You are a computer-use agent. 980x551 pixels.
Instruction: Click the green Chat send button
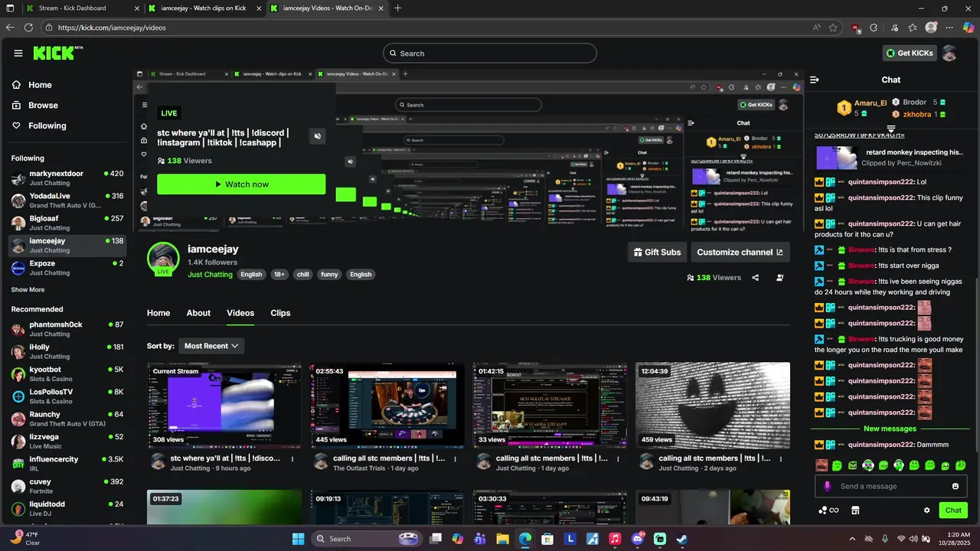(x=953, y=510)
